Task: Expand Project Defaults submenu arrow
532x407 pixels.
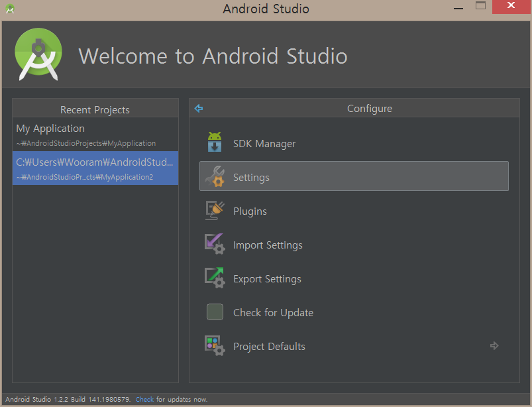Action: [494, 345]
